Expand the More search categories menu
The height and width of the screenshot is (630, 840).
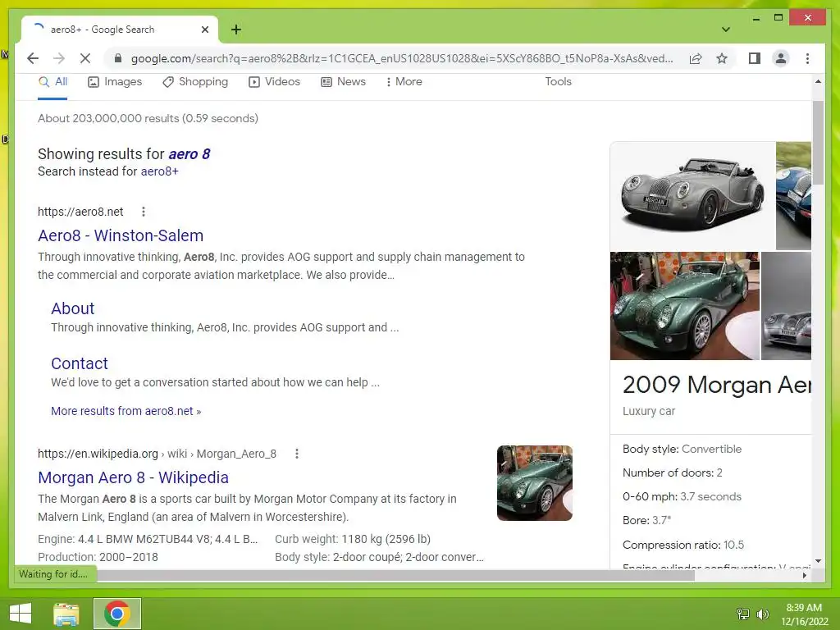404,82
